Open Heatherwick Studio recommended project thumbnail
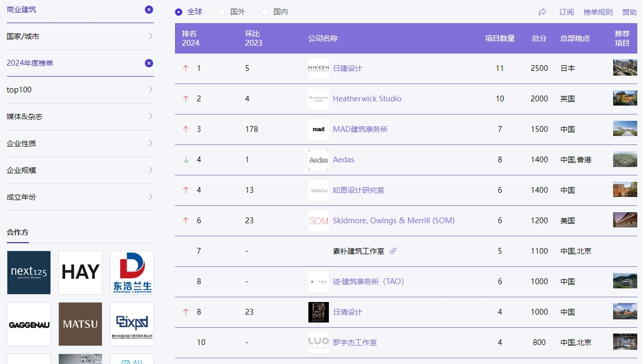 (x=625, y=98)
